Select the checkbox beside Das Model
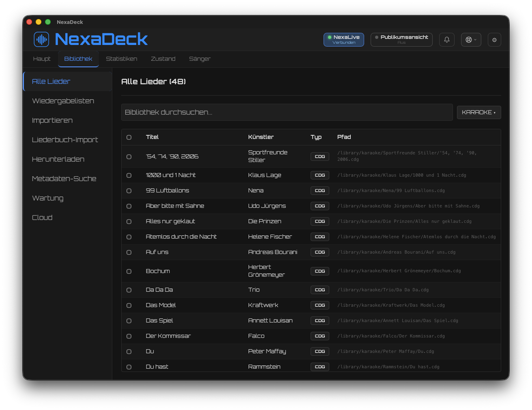Image resolution: width=532 pixels, height=410 pixels. pos(129,305)
